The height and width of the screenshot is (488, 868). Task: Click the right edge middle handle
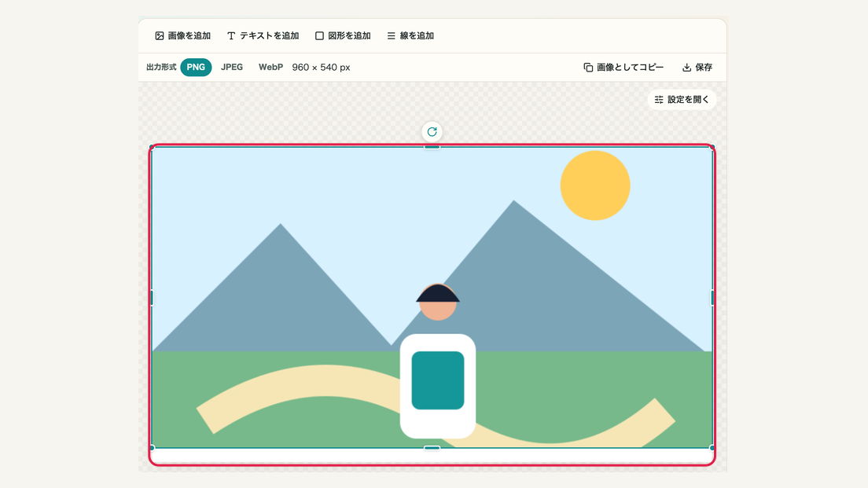pyautogui.click(x=712, y=298)
